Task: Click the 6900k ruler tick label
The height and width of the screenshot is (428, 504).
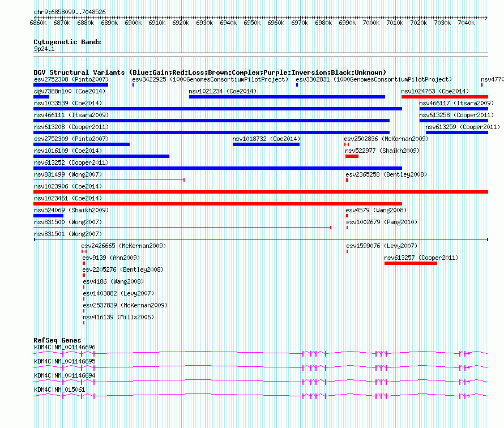Action: coord(133,23)
